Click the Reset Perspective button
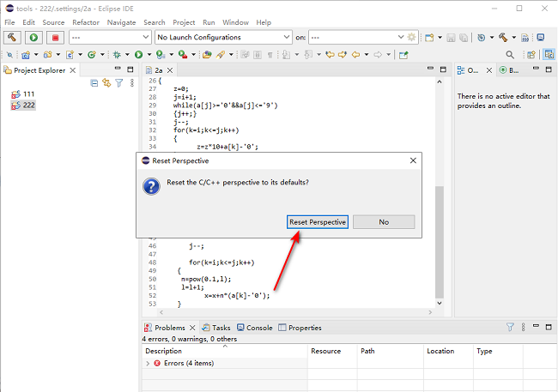 coord(318,222)
